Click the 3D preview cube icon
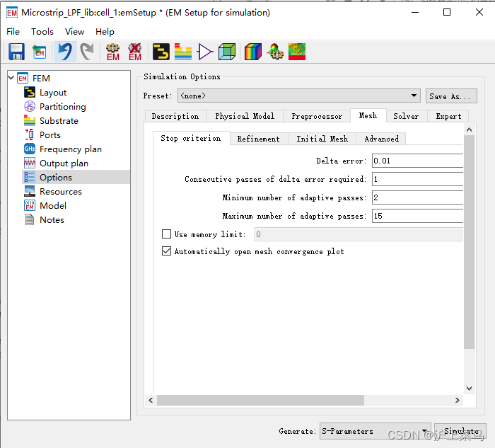 click(227, 52)
